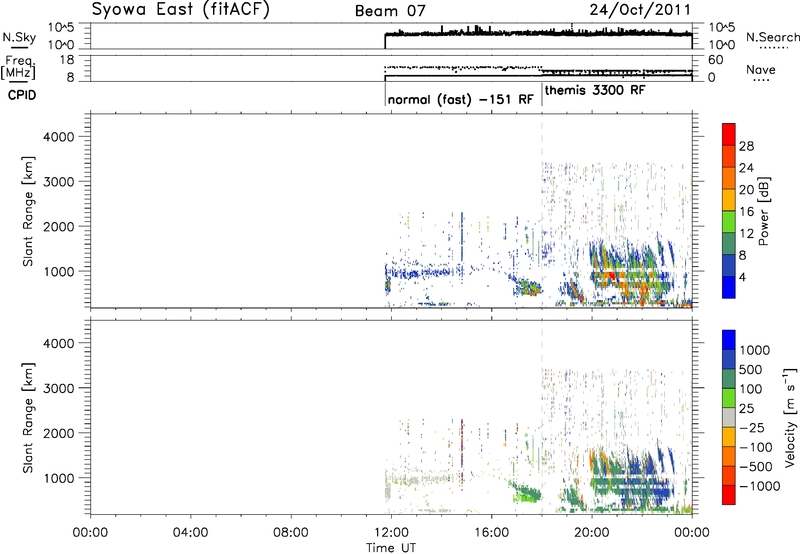
Task: Click the "16" tick on Power color bar
Action: (x=746, y=212)
